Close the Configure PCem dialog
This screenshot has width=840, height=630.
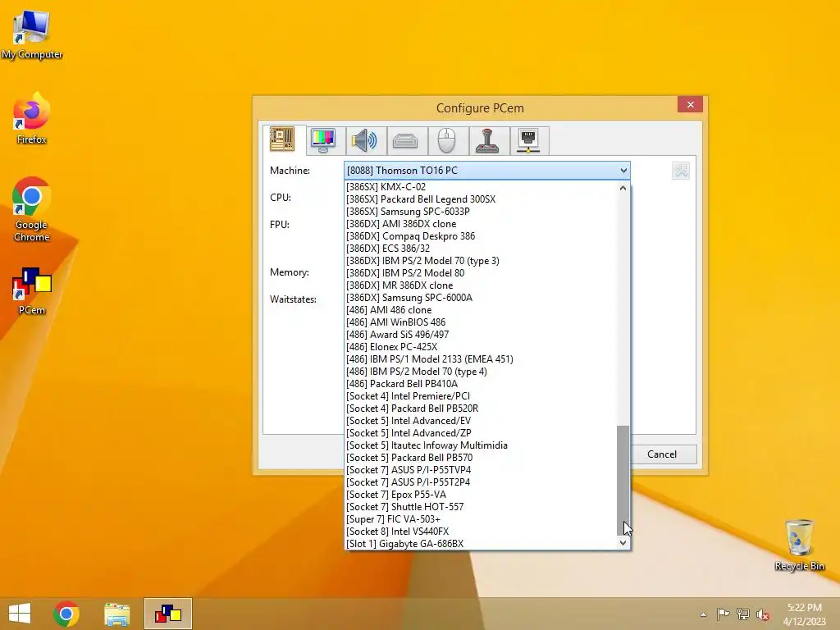[x=690, y=104]
